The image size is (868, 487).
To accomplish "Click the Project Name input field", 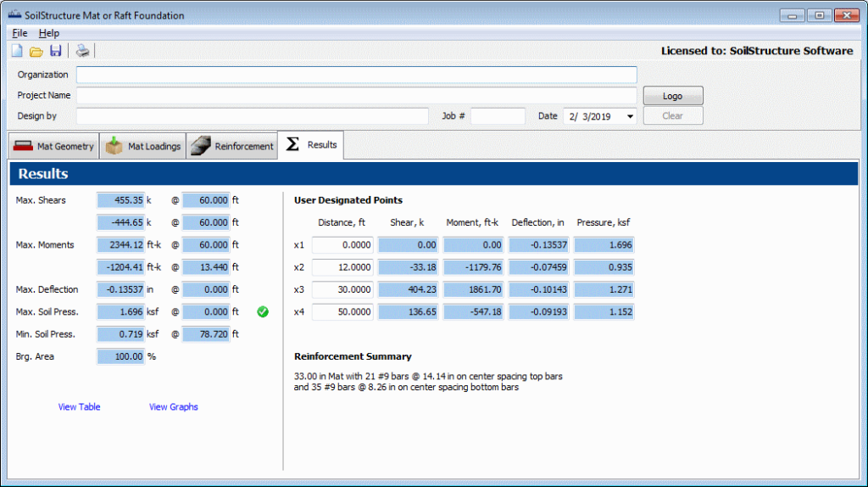I will pyautogui.click(x=357, y=95).
